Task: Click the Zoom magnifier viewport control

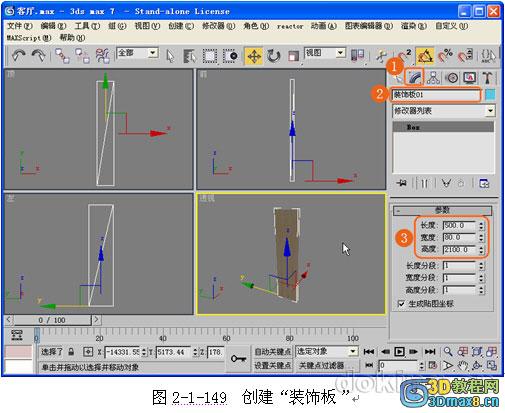Action: tap(448, 351)
